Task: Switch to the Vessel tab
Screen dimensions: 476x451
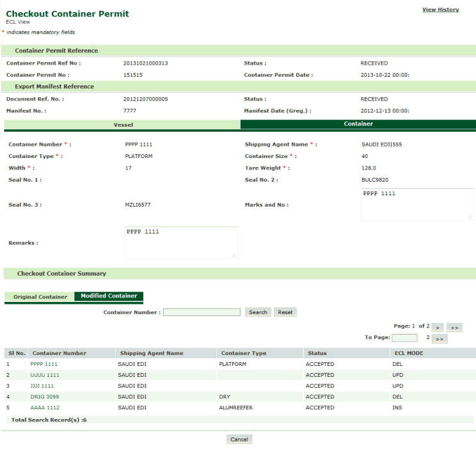Action: click(x=123, y=125)
